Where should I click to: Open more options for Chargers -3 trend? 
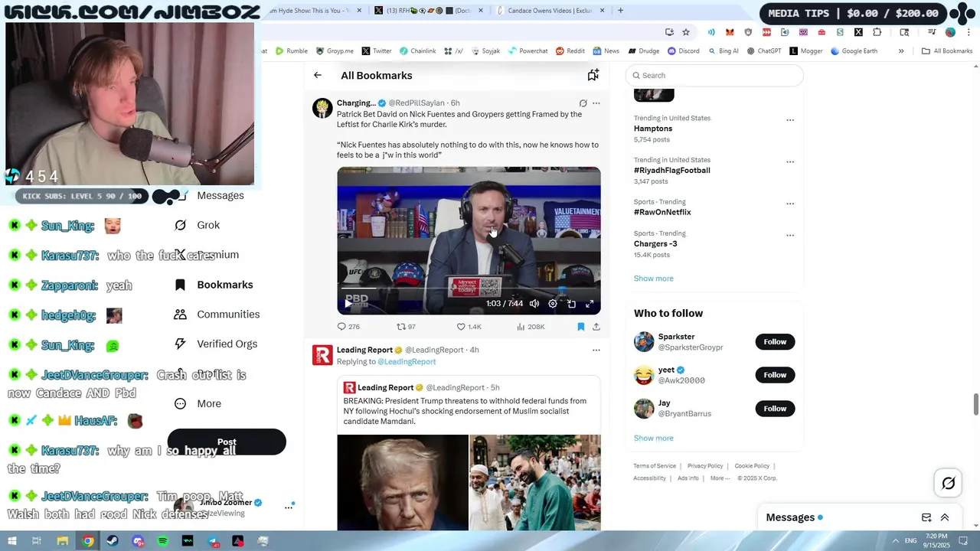[x=790, y=236]
